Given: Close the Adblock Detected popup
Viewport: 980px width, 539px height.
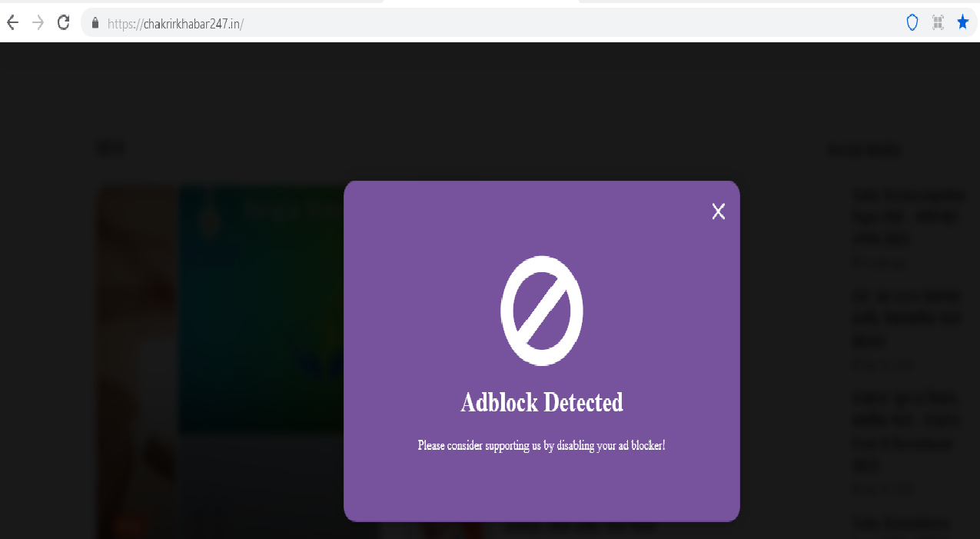Looking at the screenshot, I should point(718,211).
